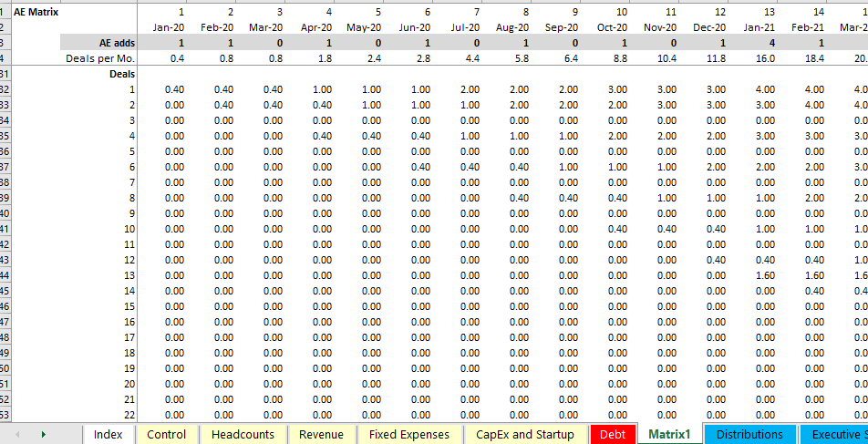Open the red Debt sheet tab

point(613,435)
